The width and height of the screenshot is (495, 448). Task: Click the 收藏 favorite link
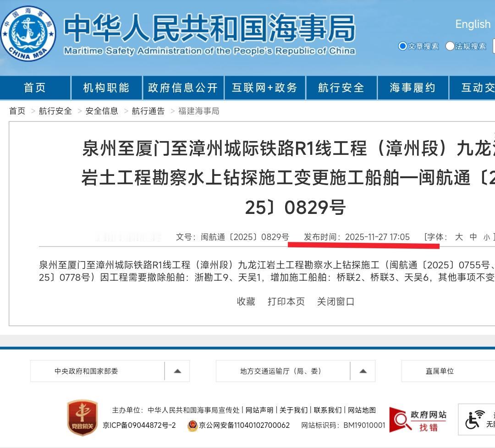246,301
